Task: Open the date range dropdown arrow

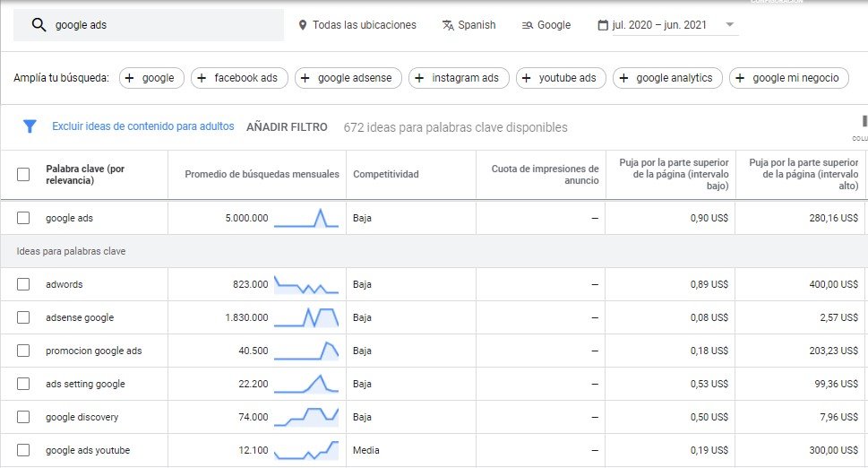Action: (x=730, y=25)
